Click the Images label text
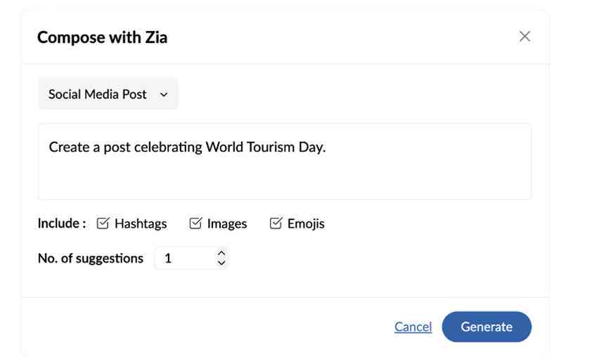This screenshot has height=364, width=608. coord(227,223)
